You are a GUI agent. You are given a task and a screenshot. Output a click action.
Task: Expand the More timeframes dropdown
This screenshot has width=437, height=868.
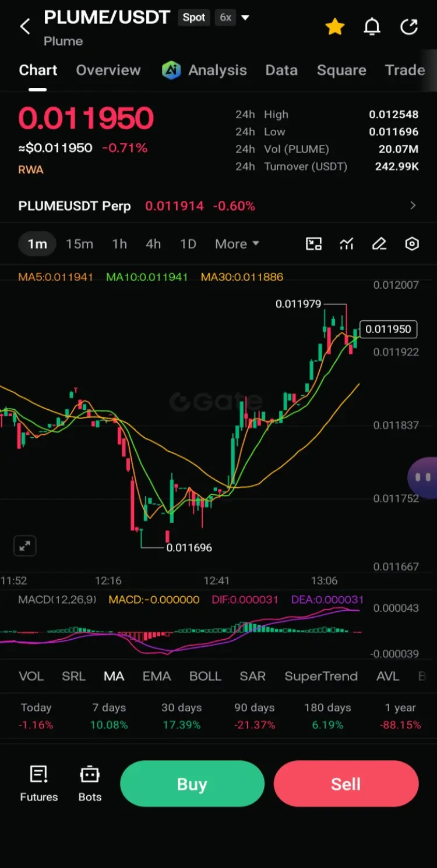pyautogui.click(x=237, y=244)
